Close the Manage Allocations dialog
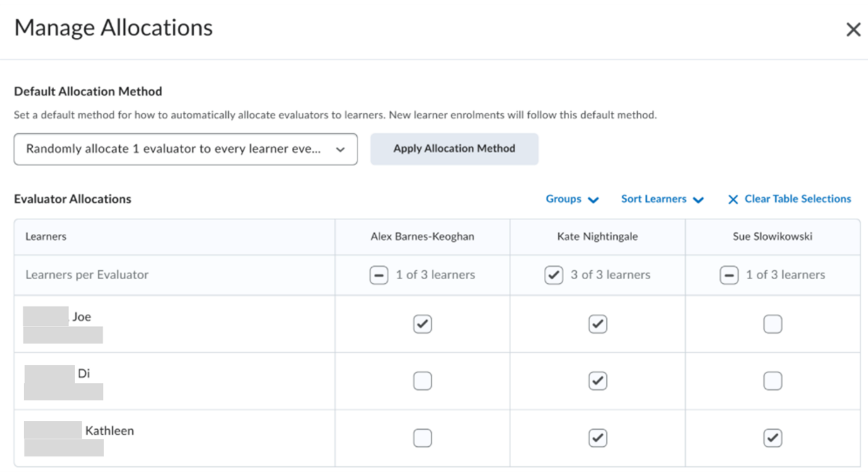868x472 pixels. click(853, 30)
